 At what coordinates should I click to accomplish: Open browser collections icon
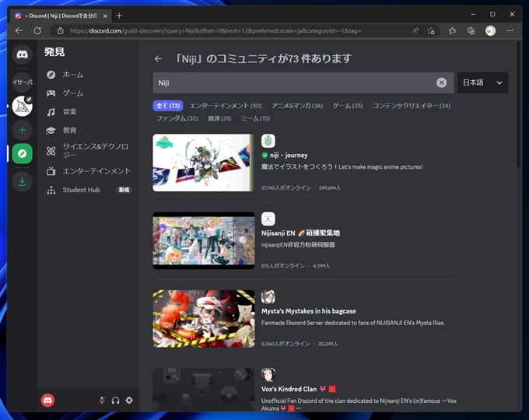(x=471, y=31)
